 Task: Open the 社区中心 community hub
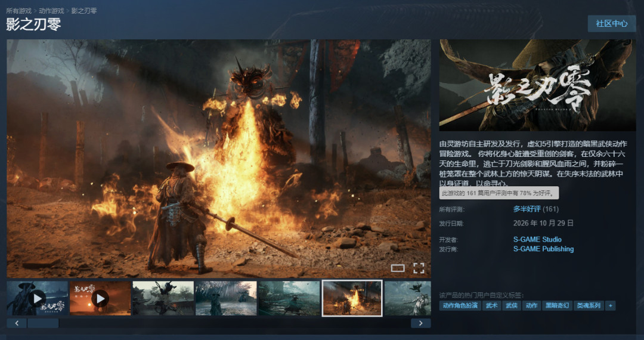click(612, 23)
